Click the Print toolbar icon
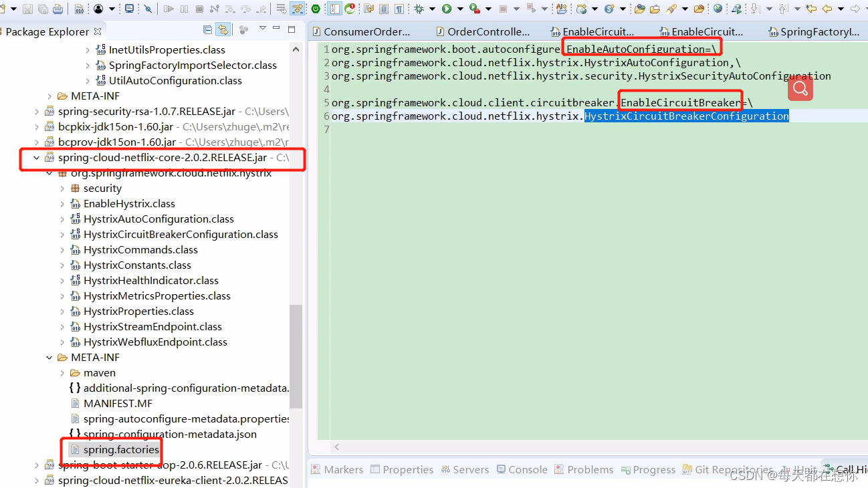 [x=58, y=9]
